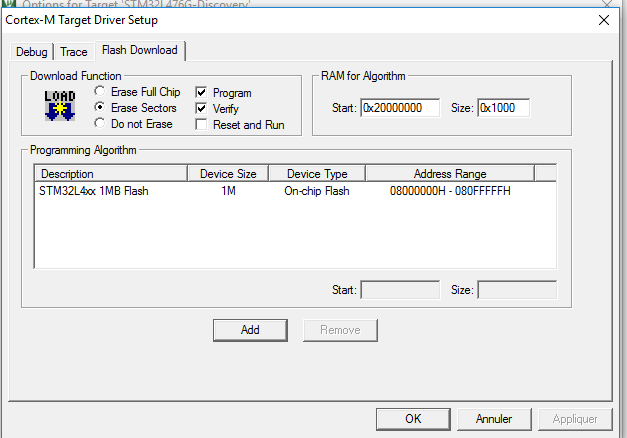This screenshot has width=627, height=438.
Task: Click the Add algorithm button
Action: [x=250, y=330]
